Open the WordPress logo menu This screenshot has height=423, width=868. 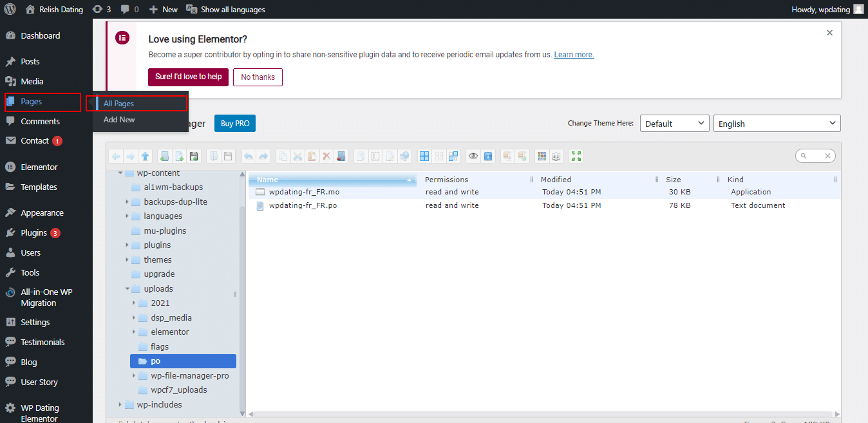[x=10, y=9]
